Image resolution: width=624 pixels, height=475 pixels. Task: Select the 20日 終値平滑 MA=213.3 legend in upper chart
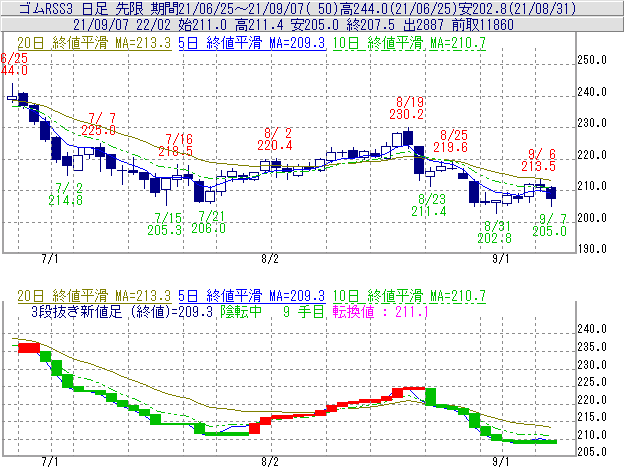[94, 43]
